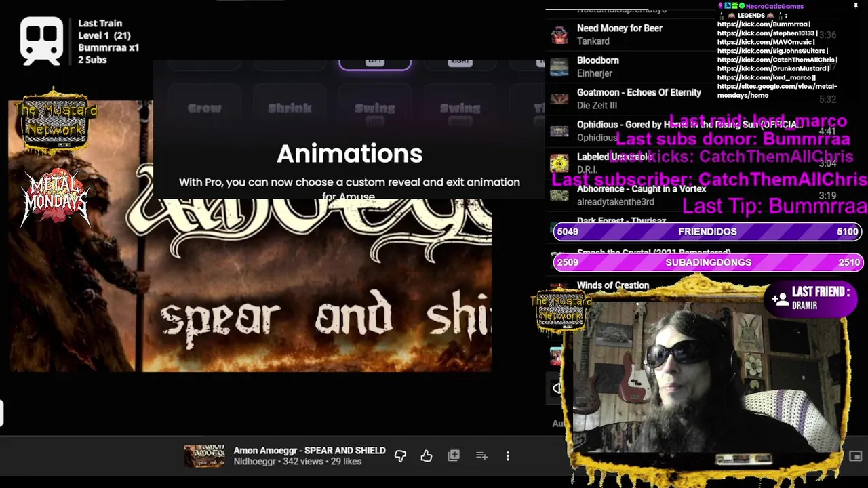Click the Tankard artist name
The width and height of the screenshot is (868, 488).
click(593, 41)
